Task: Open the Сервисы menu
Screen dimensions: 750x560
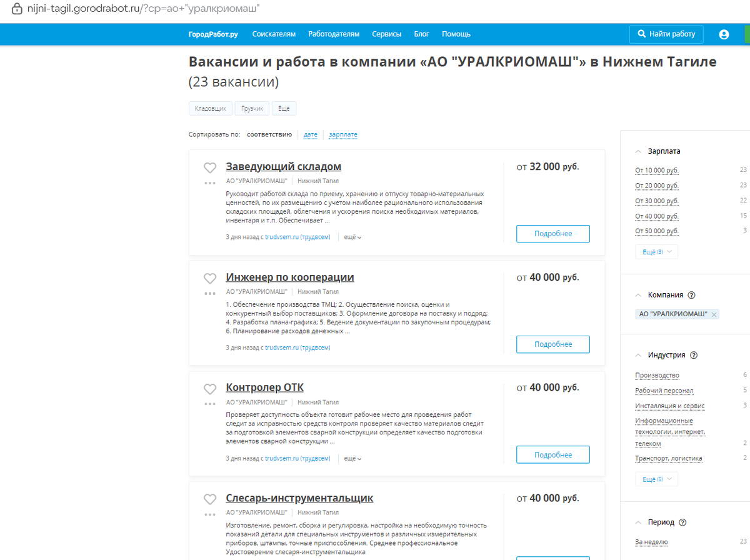Action: [x=386, y=34]
